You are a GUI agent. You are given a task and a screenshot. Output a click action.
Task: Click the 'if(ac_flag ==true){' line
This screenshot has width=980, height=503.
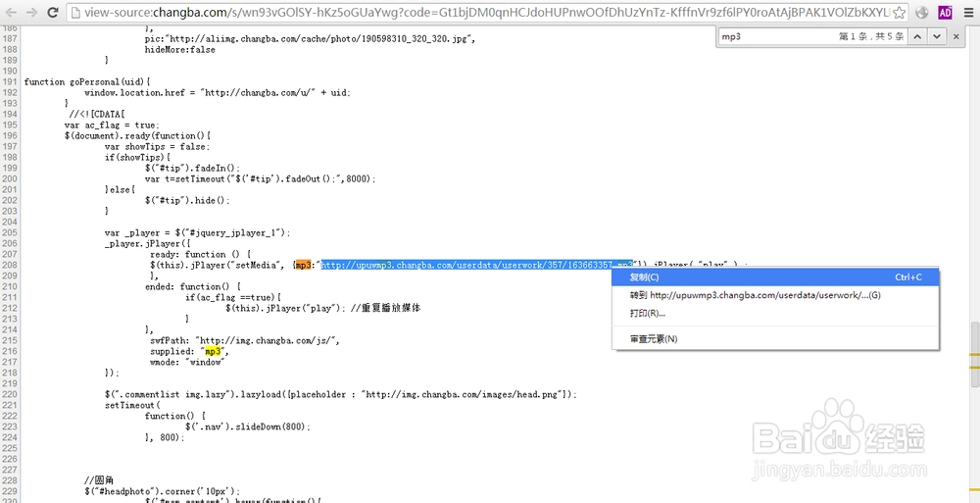click(x=233, y=298)
